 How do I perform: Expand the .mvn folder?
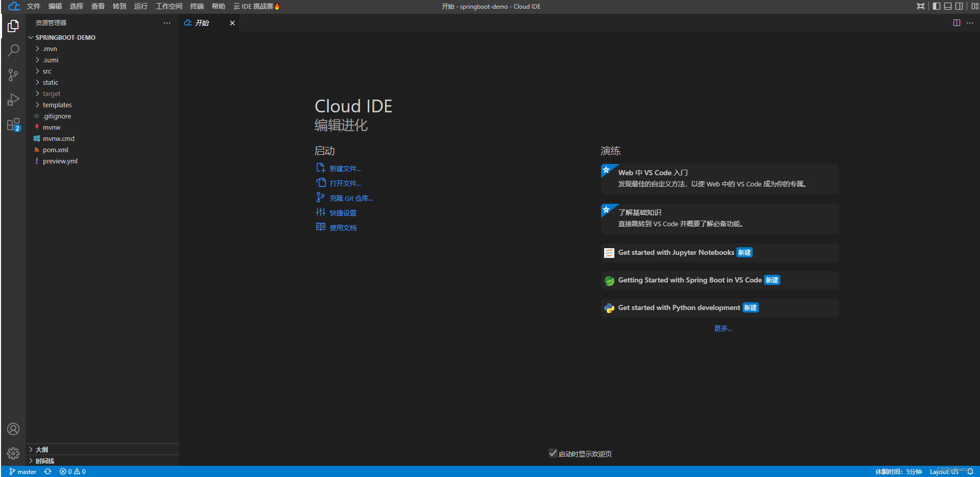tap(102, 49)
